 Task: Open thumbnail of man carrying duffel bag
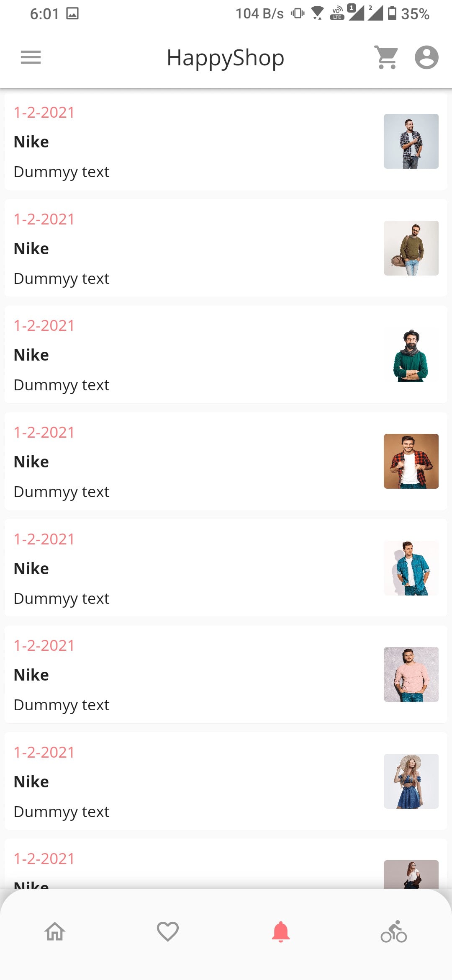411,248
